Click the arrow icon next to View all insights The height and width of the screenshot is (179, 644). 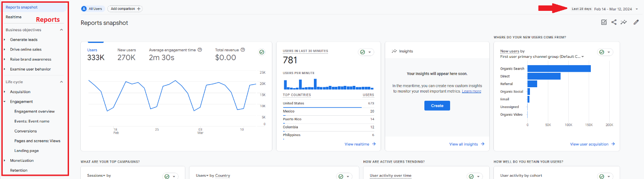click(x=483, y=144)
